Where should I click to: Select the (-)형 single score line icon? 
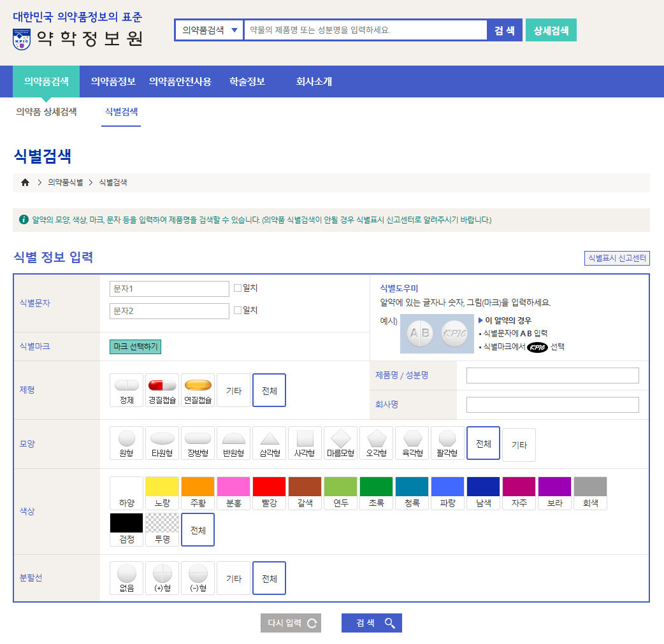click(198, 578)
